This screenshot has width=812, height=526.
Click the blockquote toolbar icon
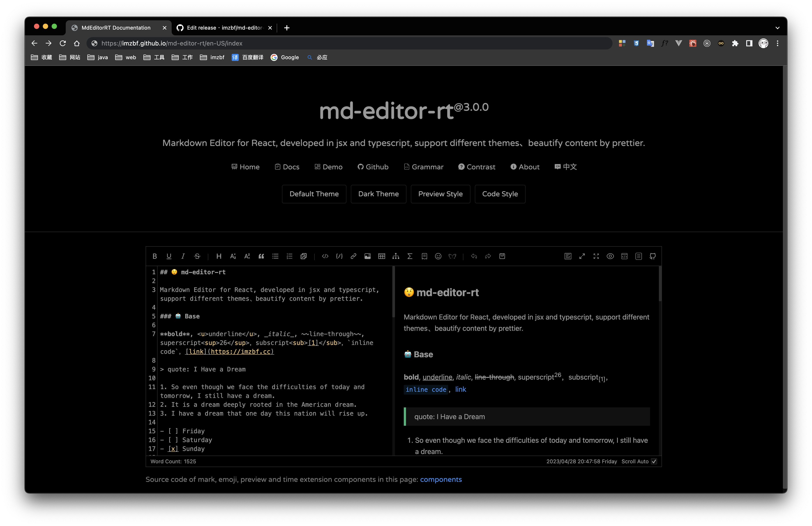[x=261, y=256]
